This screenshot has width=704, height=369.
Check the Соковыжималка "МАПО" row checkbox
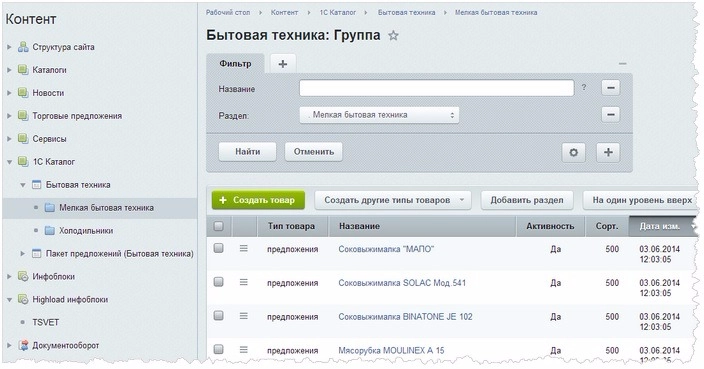pos(219,248)
